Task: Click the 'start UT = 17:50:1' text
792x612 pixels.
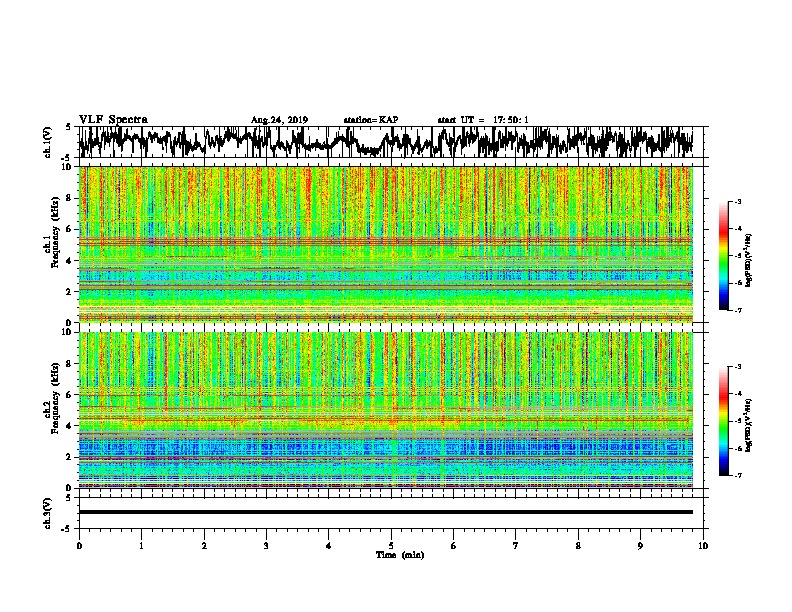Action: [483, 120]
